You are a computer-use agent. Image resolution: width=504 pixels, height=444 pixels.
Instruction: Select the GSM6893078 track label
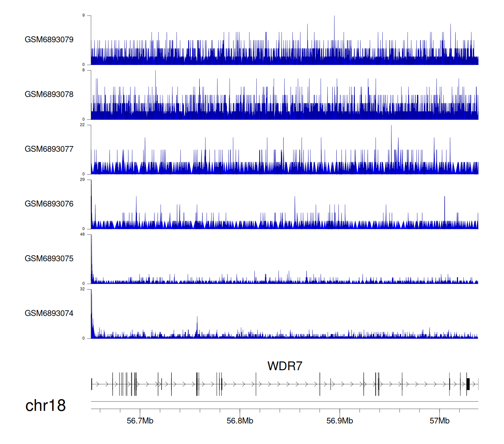coord(49,95)
